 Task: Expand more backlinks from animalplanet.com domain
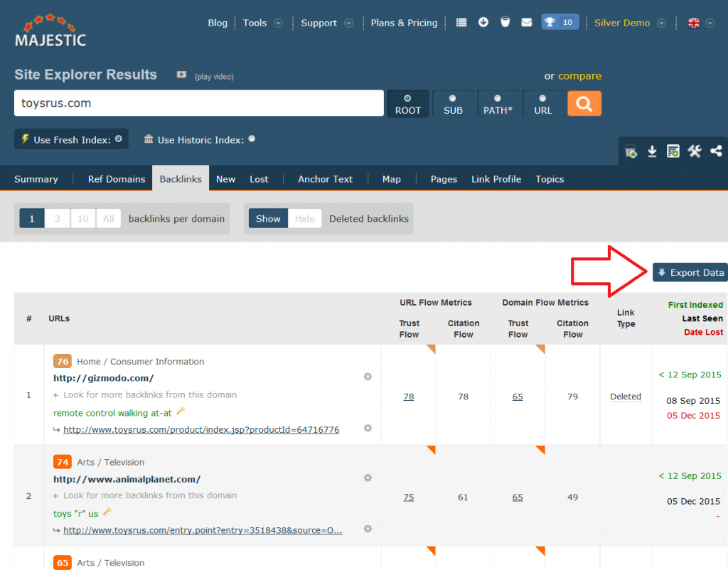[145, 495]
